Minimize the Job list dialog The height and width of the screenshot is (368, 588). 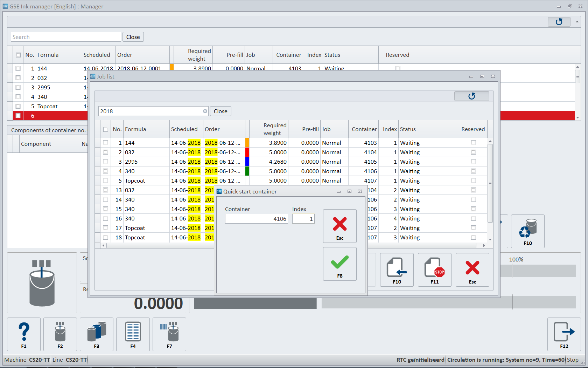point(471,76)
